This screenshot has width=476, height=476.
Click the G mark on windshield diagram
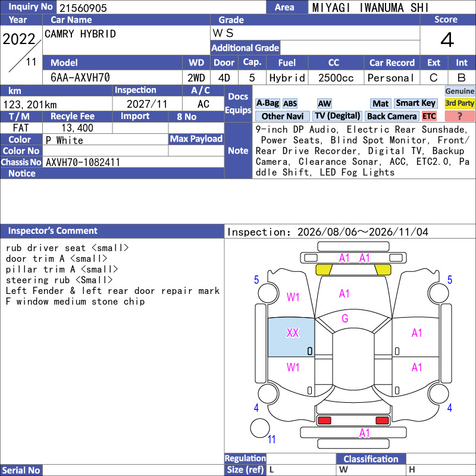(345, 318)
